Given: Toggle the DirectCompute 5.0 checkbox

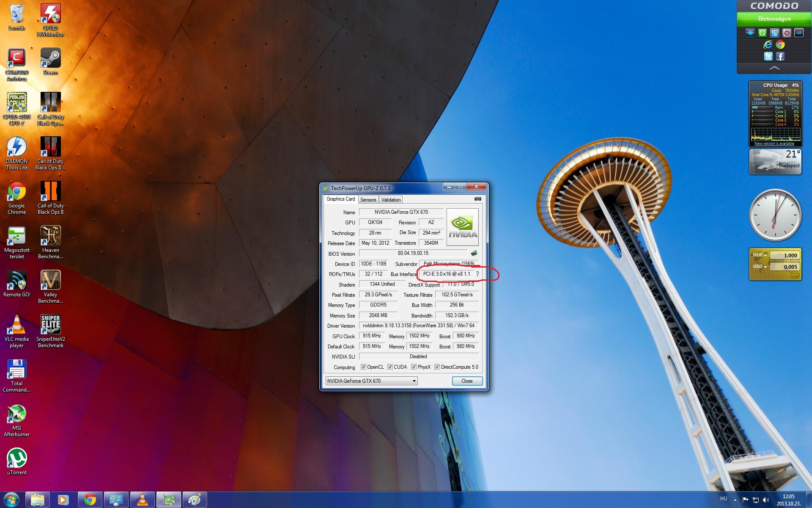Looking at the screenshot, I should [x=437, y=367].
